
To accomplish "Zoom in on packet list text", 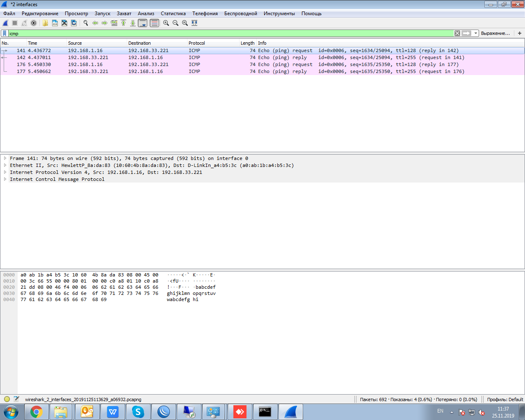I will [166, 23].
